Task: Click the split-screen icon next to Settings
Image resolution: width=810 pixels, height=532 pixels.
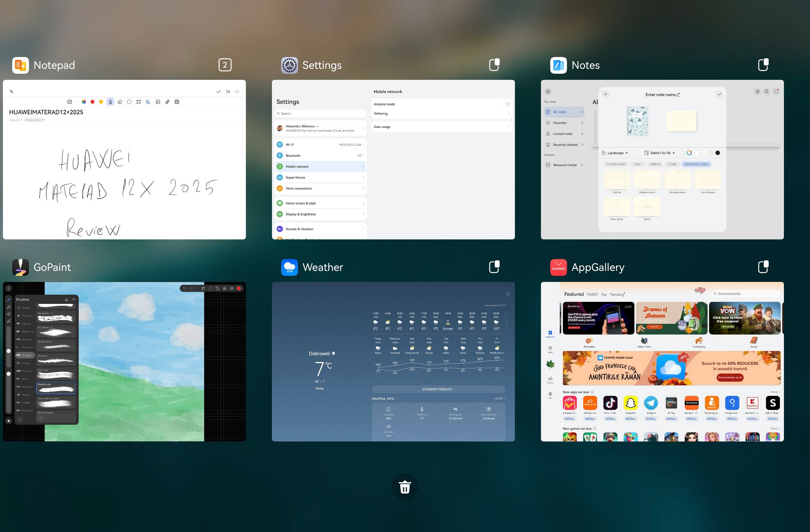Action: [494, 65]
